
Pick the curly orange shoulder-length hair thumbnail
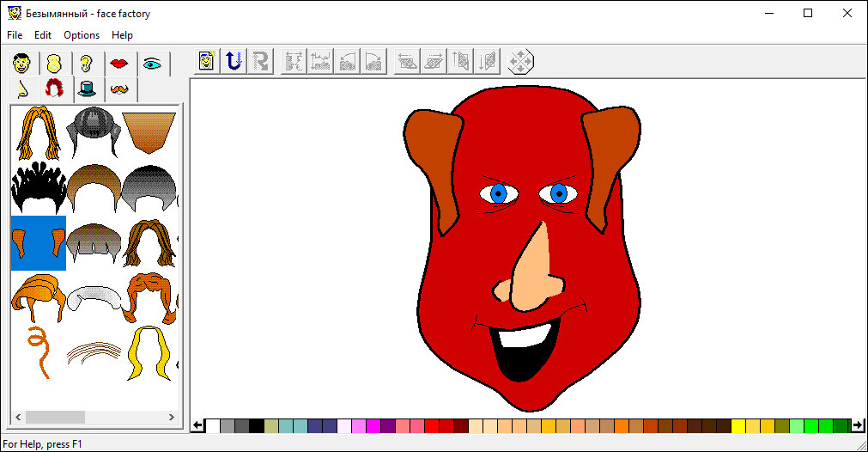(149, 298)
